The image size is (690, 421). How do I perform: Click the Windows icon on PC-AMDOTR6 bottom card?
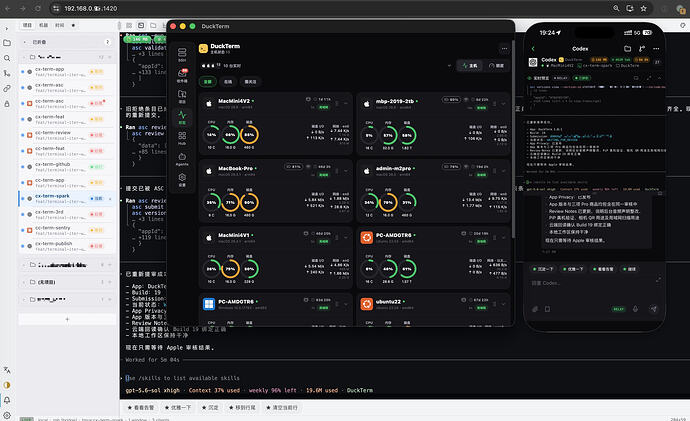(209, 304)
